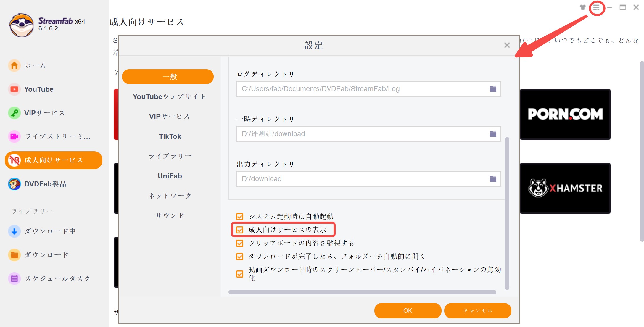Open スケジュールタスク label in the sidebar
This screenshot has width=644, height=327.
tap(57, 278)
